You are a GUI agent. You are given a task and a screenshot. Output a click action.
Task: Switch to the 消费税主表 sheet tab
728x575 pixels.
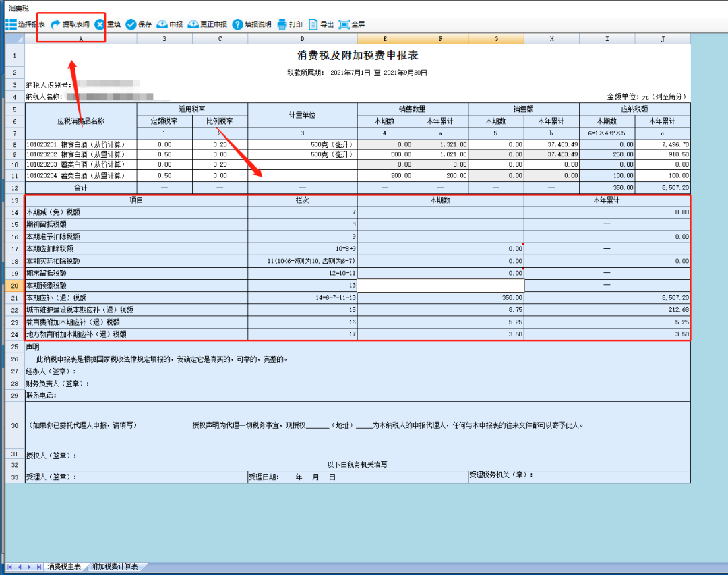pos(64,567)
